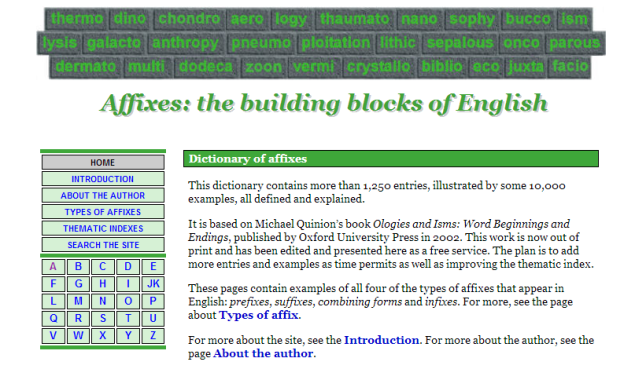Click the 'bucco' block in the banner
This screenshot has height=380, width=635.
coord(528,19)
